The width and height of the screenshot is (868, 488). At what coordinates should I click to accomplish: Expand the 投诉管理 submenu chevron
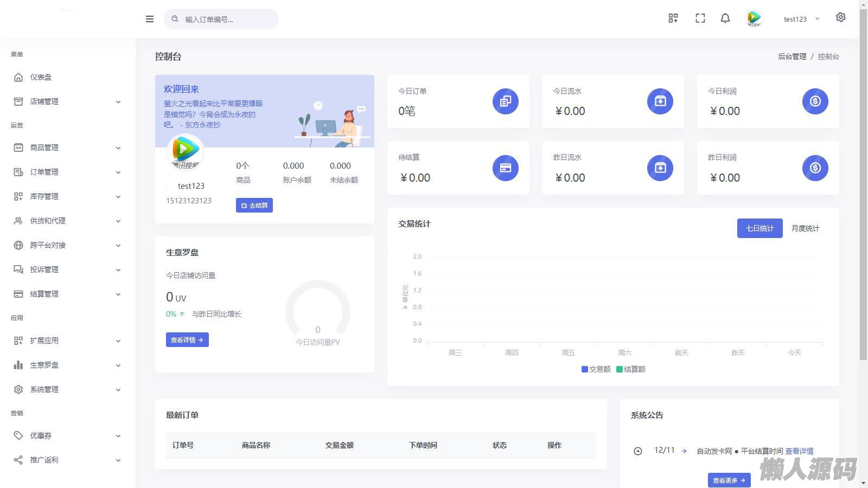[118, 270]
